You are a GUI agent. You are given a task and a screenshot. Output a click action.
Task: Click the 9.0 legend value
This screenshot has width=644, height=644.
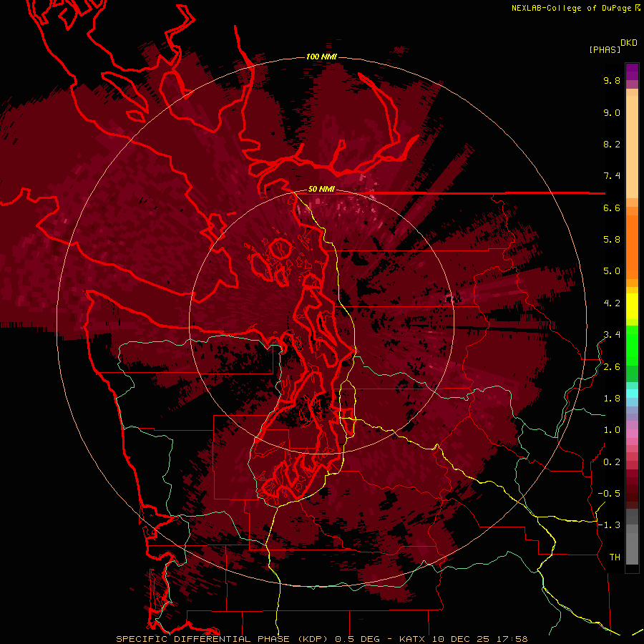pyautogui.click(x=612, y=112)
